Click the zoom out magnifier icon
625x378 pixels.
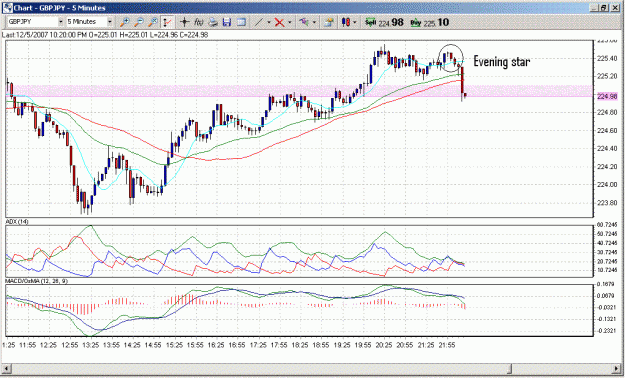(x=139, y=22)
